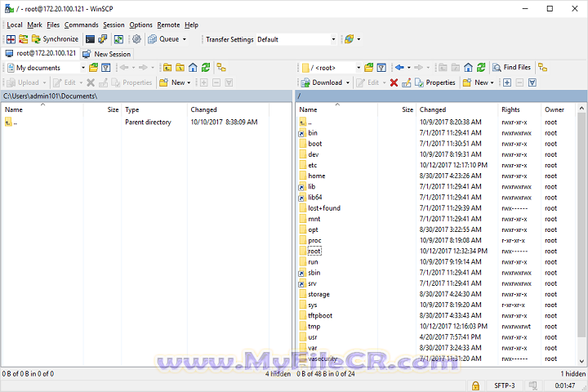Screen dimensions: 588x392
Task: Open the Transfer Settings Default combo box
Action: [296, 39]
